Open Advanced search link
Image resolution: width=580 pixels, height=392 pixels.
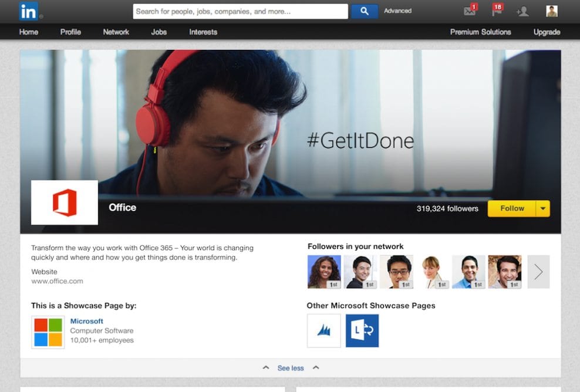[x=397, y=11]
